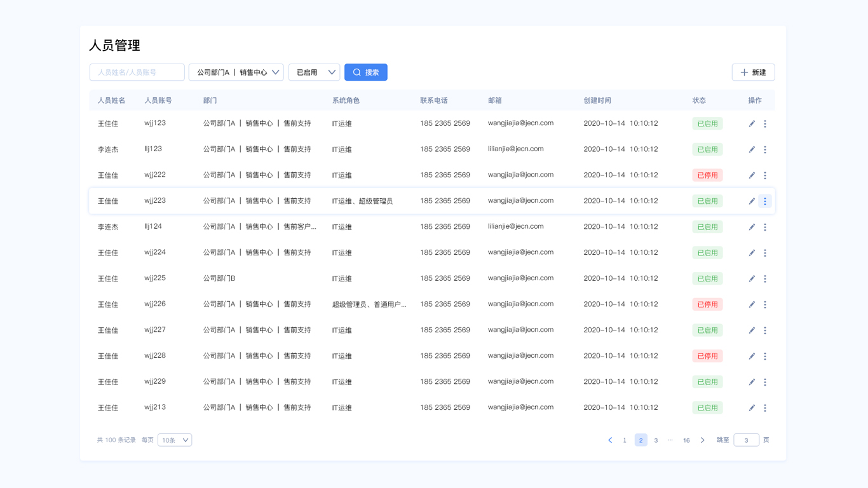868x488 pixels.
Task: Select page 1 in pagination
Action: pyautogui.click(x=625, y=440)
